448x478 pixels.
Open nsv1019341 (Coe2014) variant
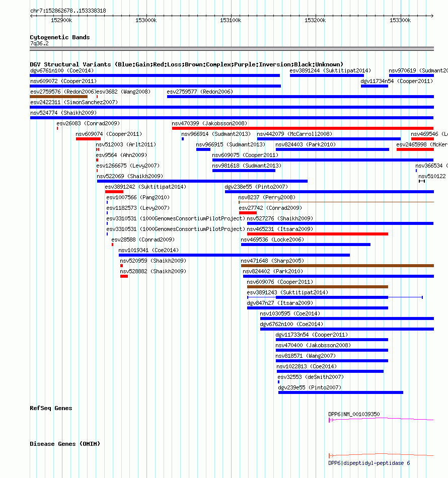pos(234,255)
